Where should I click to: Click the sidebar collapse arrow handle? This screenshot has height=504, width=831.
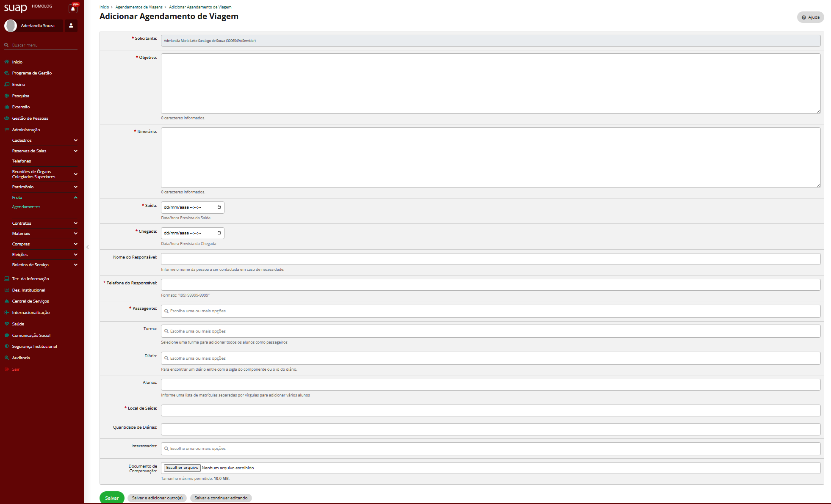tap(87, 247)
